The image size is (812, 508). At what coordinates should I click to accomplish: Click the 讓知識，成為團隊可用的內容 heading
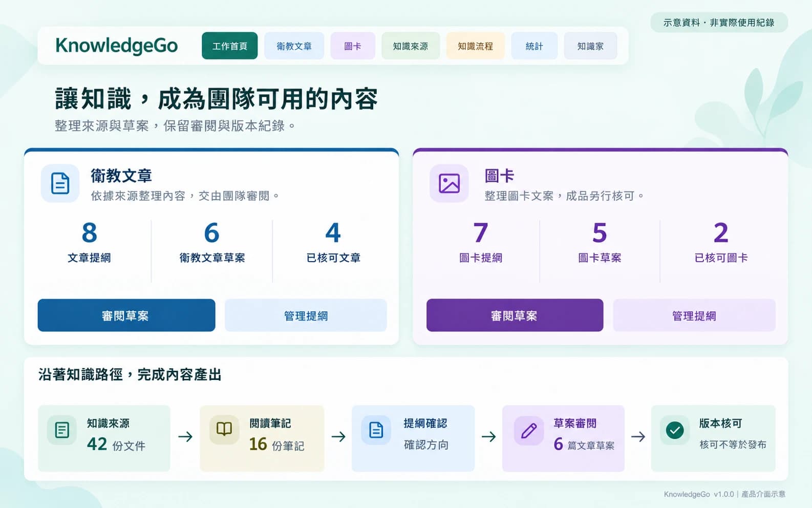click(x=216, y=99)
